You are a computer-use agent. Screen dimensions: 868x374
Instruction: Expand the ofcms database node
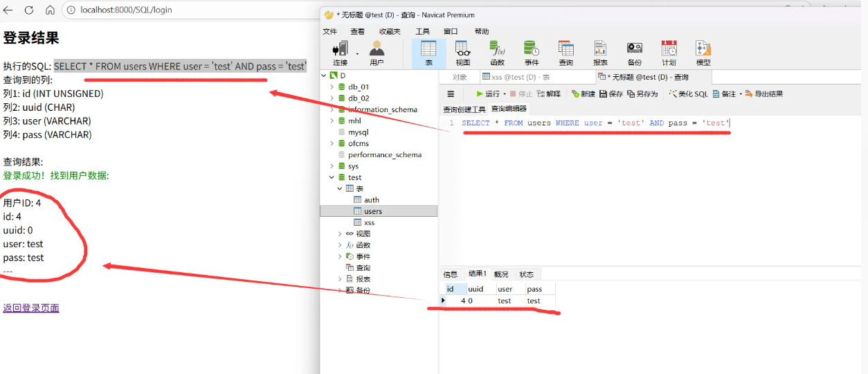(332, 143)
